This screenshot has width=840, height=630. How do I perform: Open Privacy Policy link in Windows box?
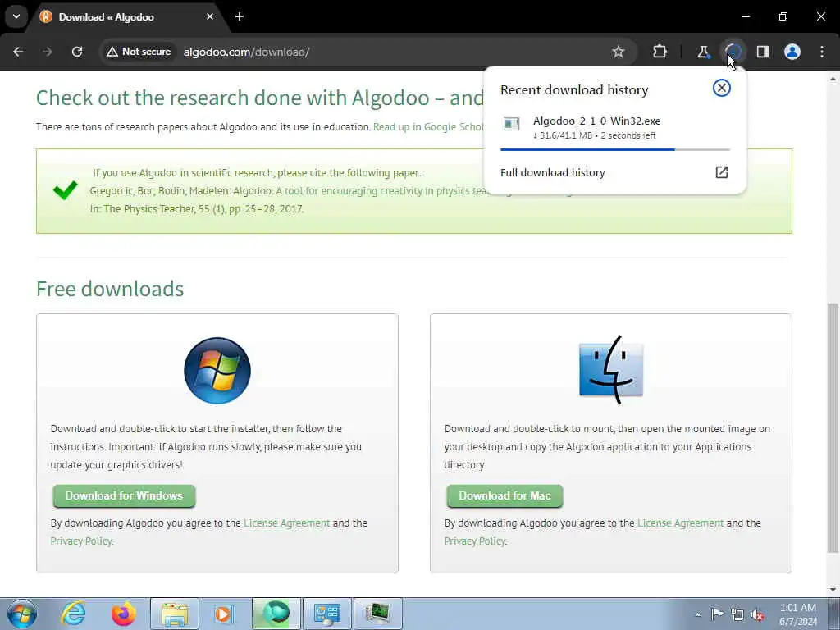pyautogui.click(x=81, y=541)
